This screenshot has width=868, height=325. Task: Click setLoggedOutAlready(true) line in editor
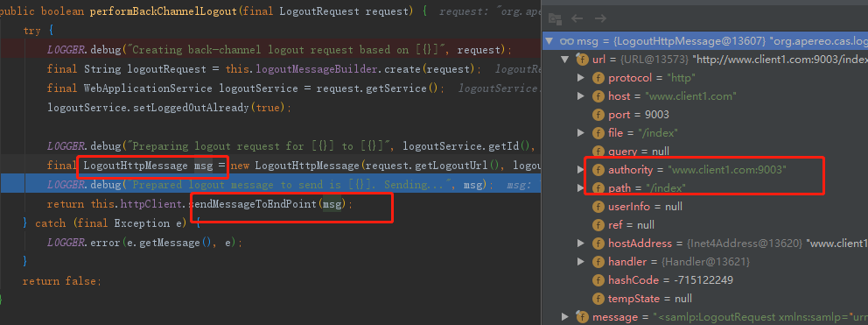pyautogui.click(x=169, y=107)
